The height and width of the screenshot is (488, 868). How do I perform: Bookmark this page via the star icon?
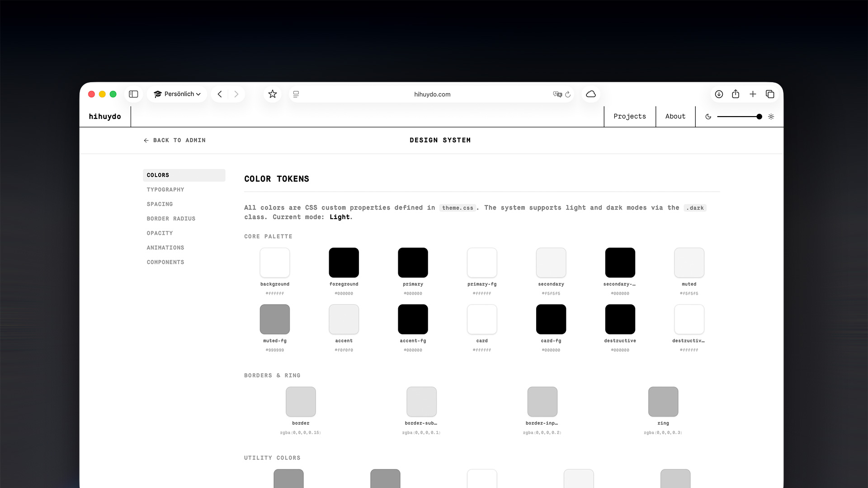tap(272, 94)
